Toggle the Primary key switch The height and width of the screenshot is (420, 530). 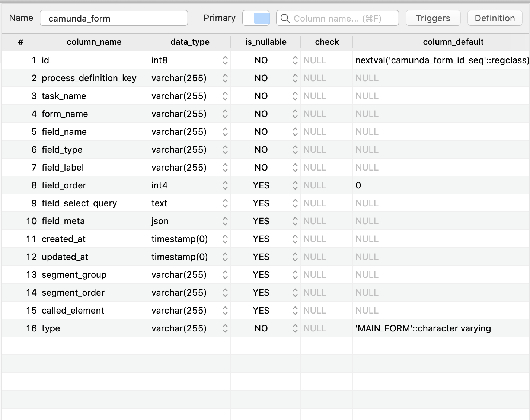(256, 18)
